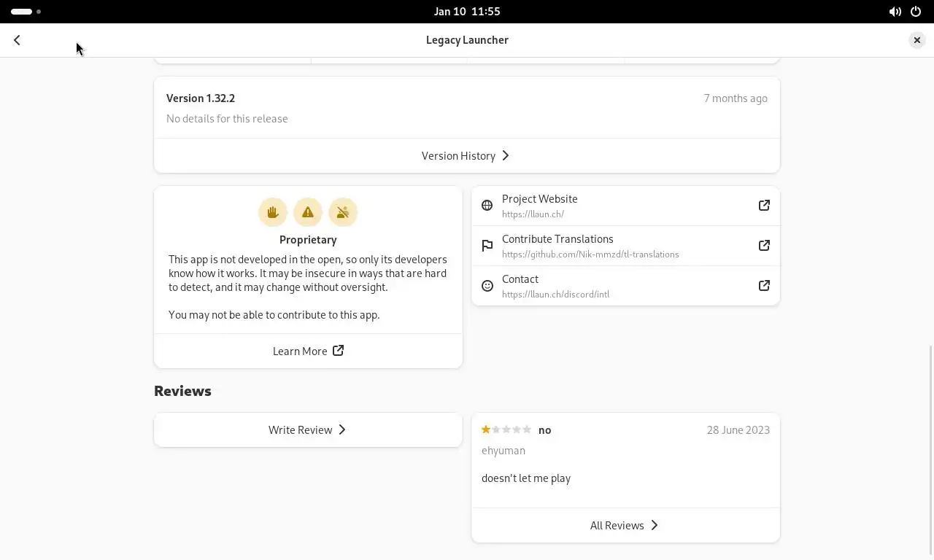Click the review date 28 June 2023
The image size is (934, 560).
tap(738, 429)
